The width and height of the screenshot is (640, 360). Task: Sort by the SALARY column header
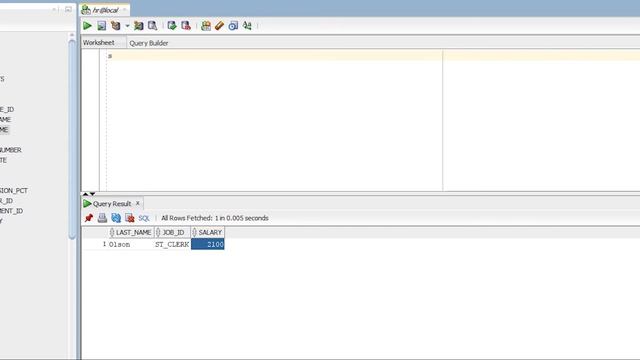pyautogui.click(x=208, y=232)
